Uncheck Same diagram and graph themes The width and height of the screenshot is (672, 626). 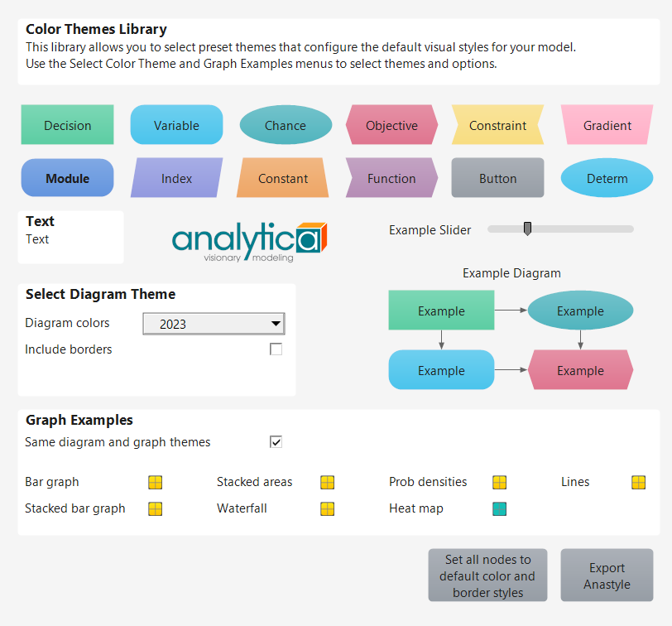coord(276,442)
